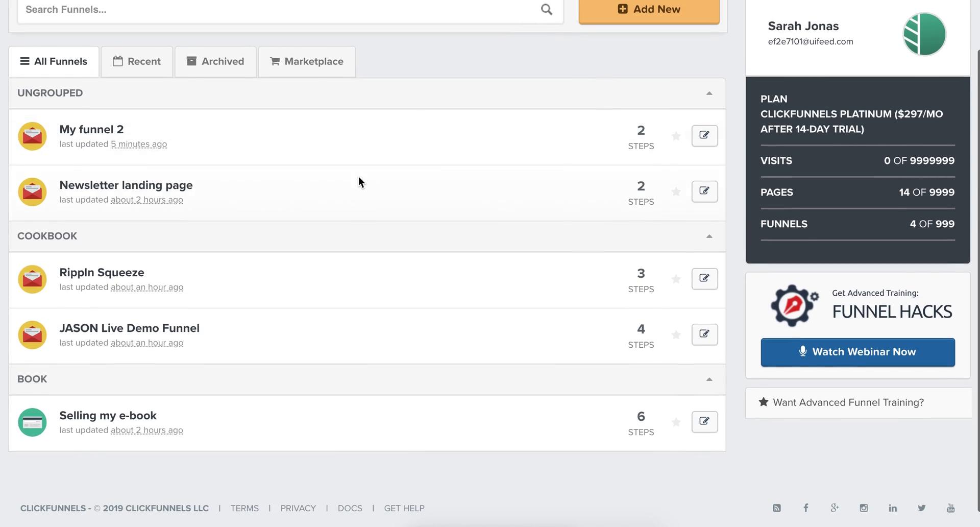The height and width of the screenshot is (527, 980).
Task: Collapse the COOKBOOK section arrow
Action: tap(709, 236)
